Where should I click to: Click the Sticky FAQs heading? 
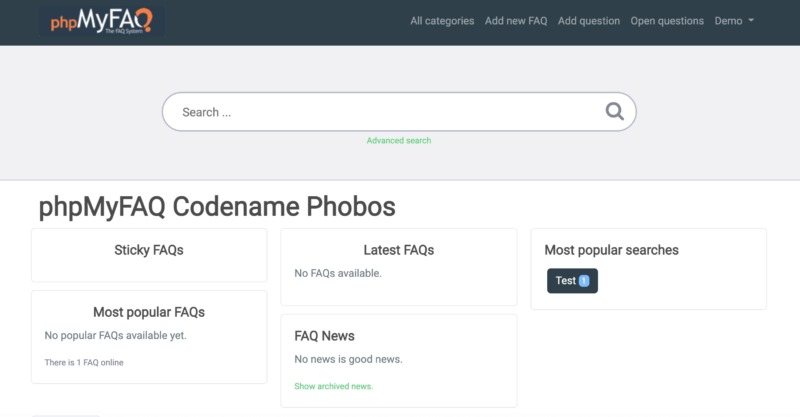point(149,250)
